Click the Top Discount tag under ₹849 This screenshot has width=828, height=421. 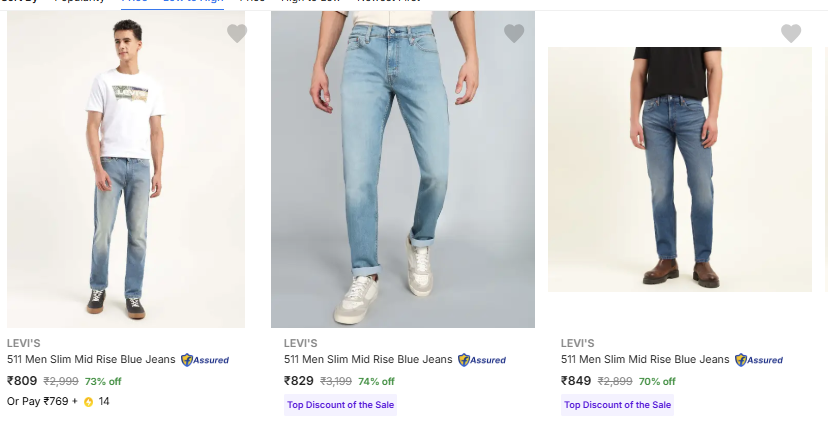617,405
